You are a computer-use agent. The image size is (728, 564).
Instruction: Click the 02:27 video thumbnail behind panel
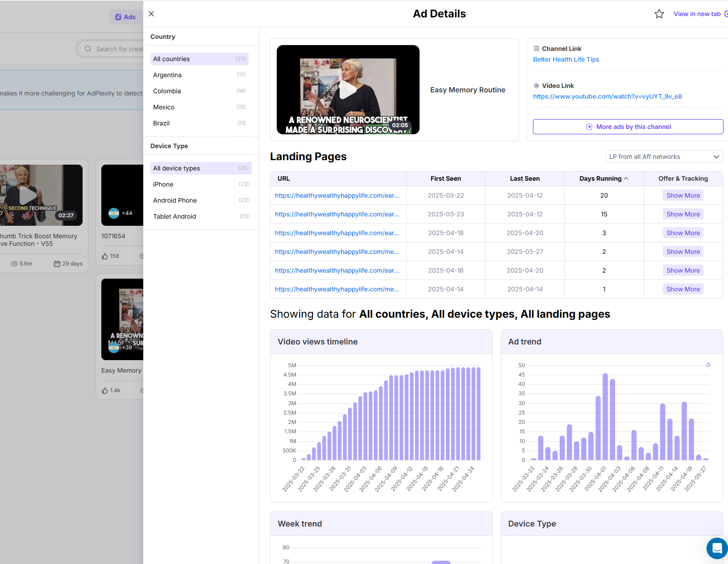tap(41, 195)
